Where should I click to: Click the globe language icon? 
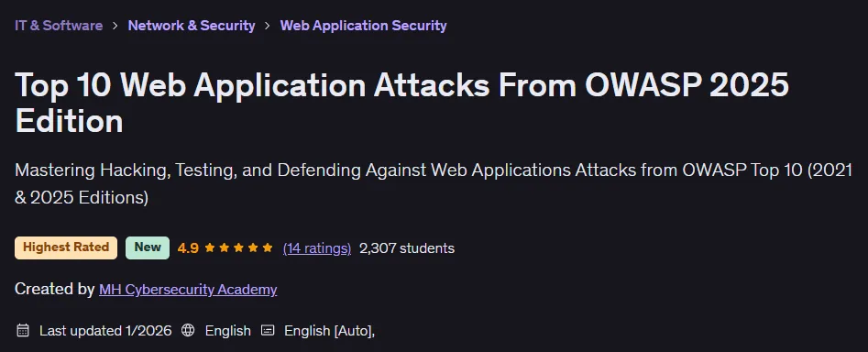pos(188,330)
